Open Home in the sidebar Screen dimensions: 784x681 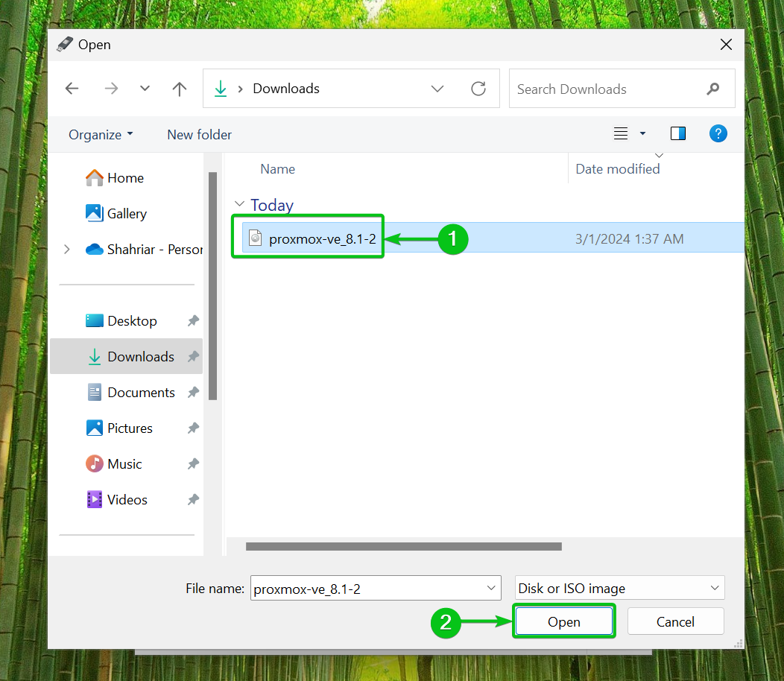click(x=115, y=178)
